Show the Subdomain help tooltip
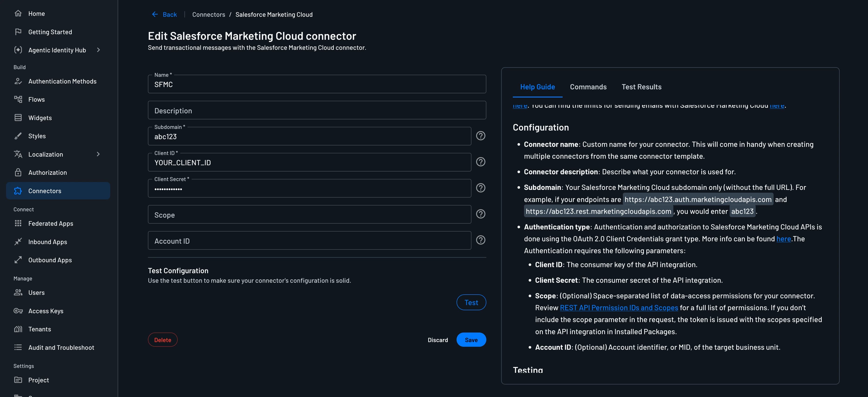 coord(481,136)
